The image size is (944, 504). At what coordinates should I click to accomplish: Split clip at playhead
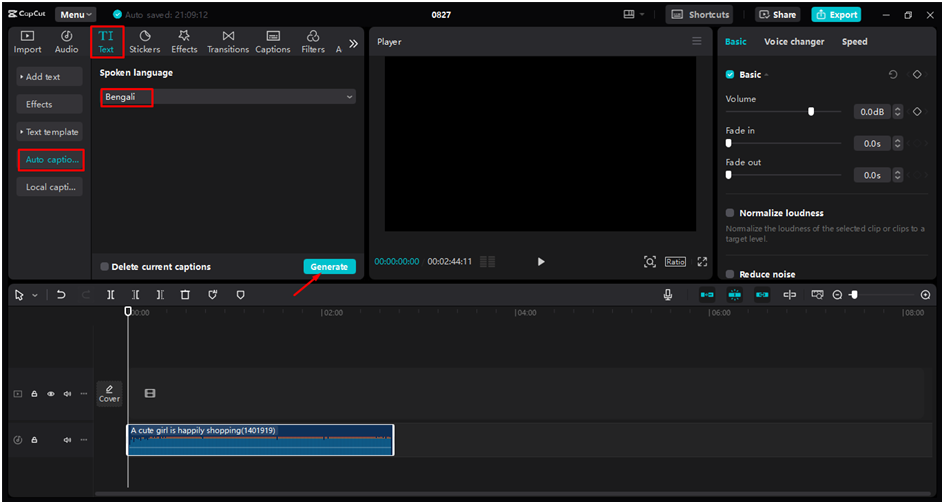(x=111, y=294)
